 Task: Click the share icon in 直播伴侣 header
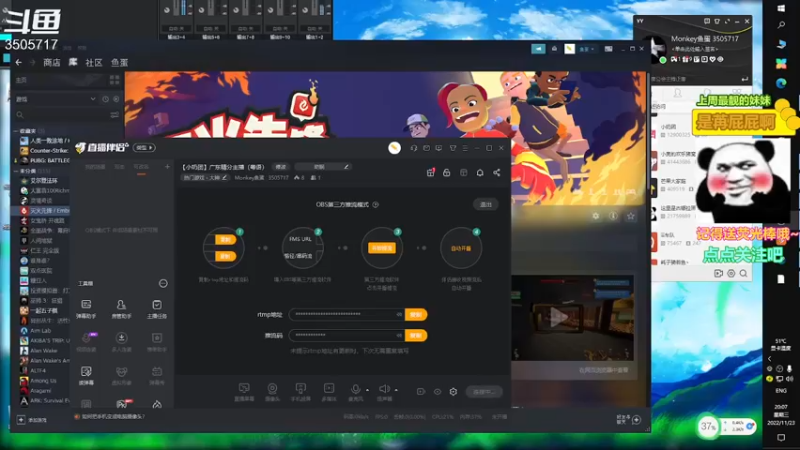coord(496,172)
